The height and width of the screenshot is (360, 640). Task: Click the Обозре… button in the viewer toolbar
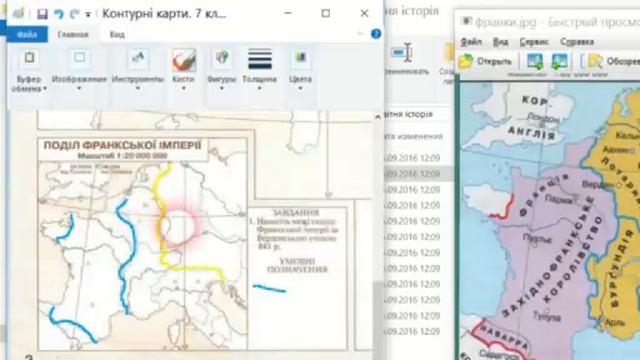pyautogui.click(x=613, y=62)
